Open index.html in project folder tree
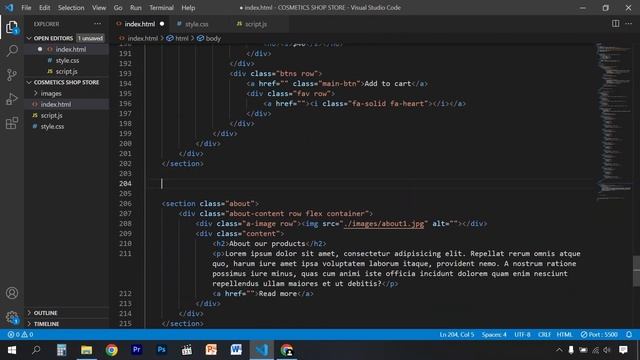Screen dimensions: 640x360 (x=56, y=104)
